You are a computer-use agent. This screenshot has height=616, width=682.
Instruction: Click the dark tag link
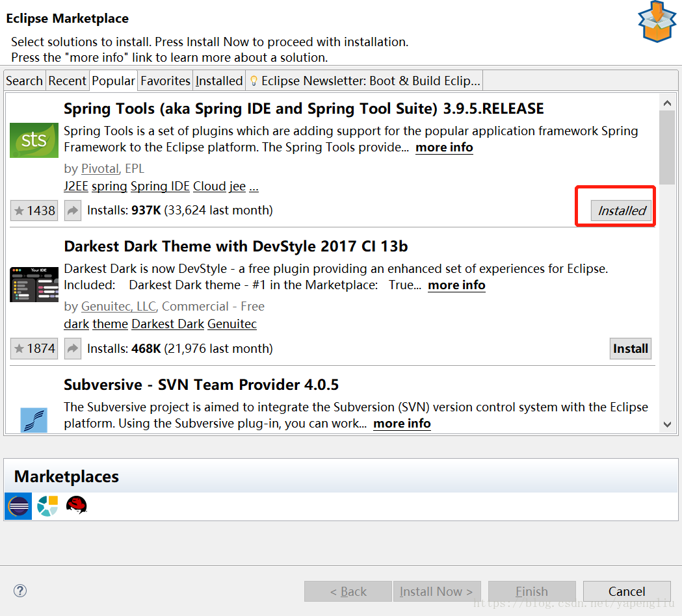pos(77,324)
